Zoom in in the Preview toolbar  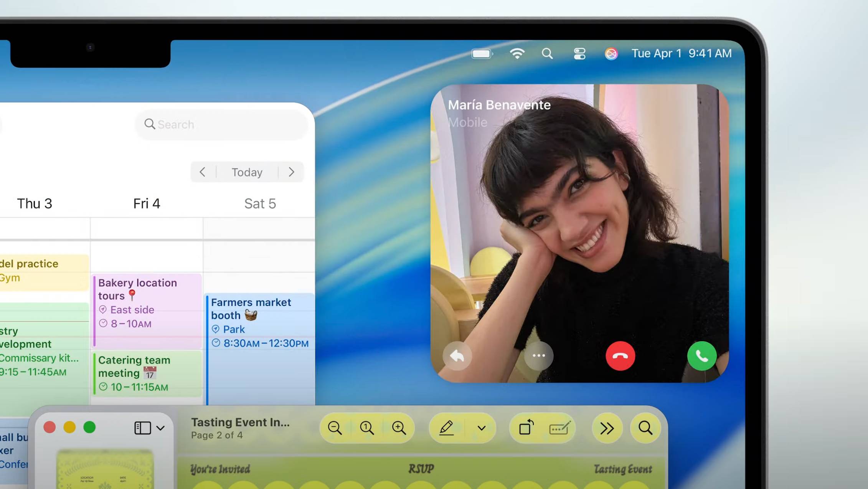(x=399, y=428)
